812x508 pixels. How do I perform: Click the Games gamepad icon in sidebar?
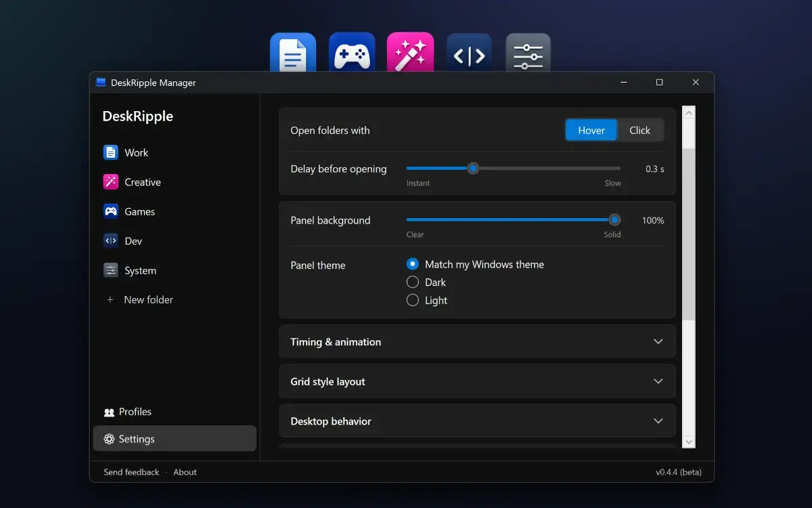coord(110,211)
